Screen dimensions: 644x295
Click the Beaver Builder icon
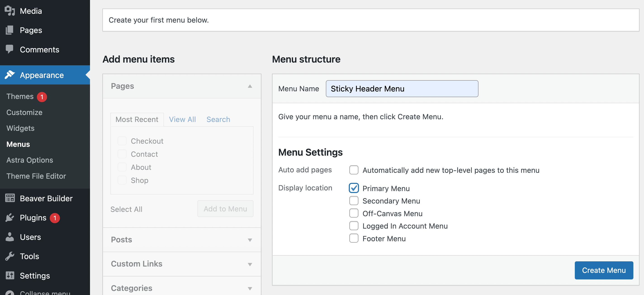click(9, 198)
